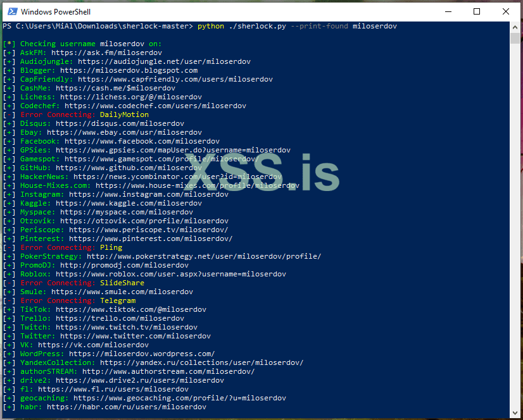Click the scrollbar down arrow
The width and height of the screenshot is (523, 420).
(515, 413)
